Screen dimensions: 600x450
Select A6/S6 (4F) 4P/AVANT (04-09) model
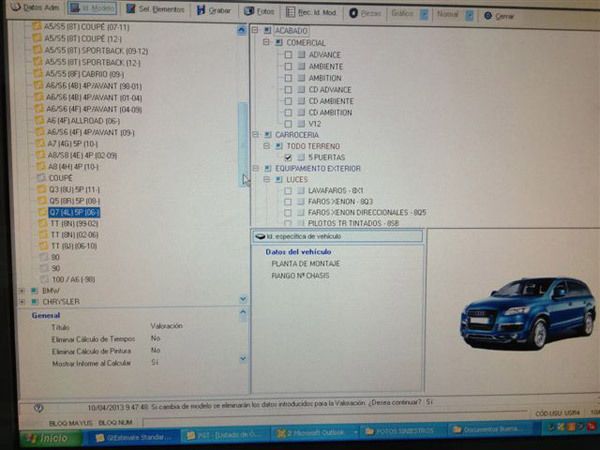click(94, 109)
